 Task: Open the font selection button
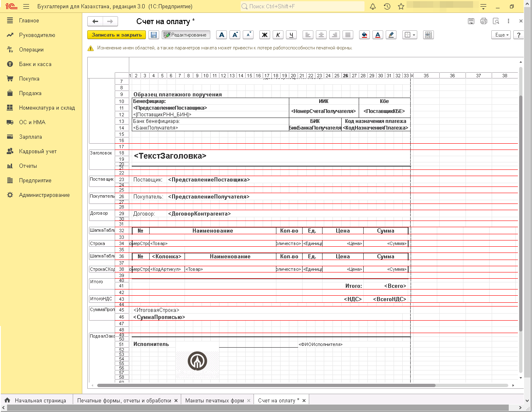pyautogui.click(x=222, y=35)
